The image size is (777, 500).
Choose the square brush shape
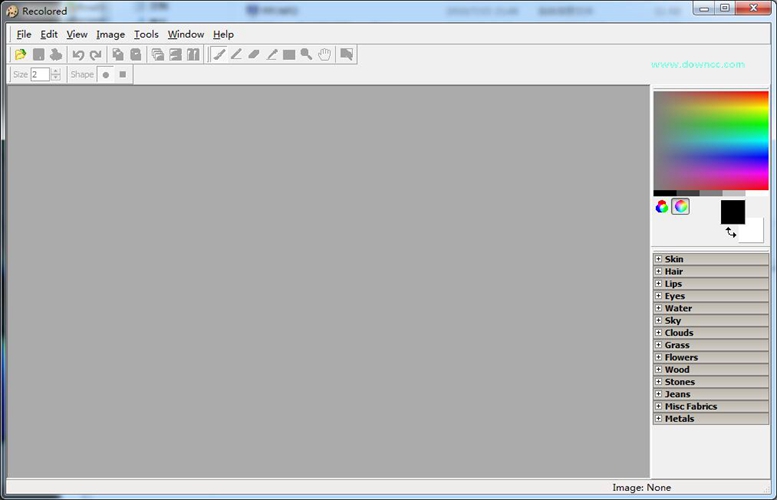(123, 74)
